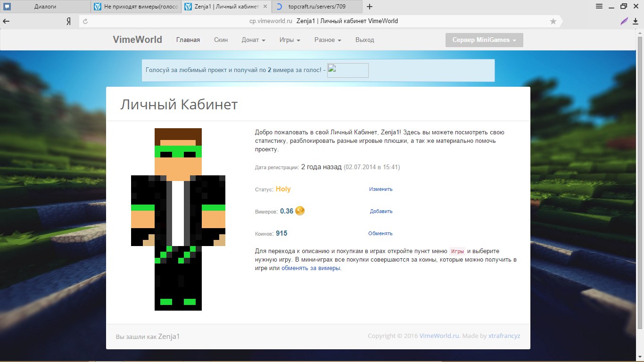This screenshot has width=644, height=362.
Task: Reload the page with the refresh icon
Action: 85,21
